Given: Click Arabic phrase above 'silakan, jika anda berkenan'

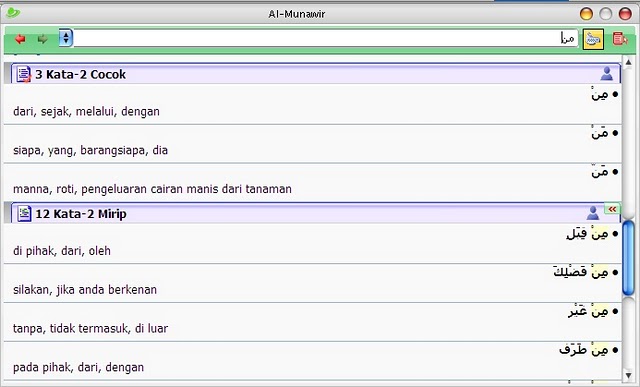Looking at the screenshot, I should coord(581,272).
